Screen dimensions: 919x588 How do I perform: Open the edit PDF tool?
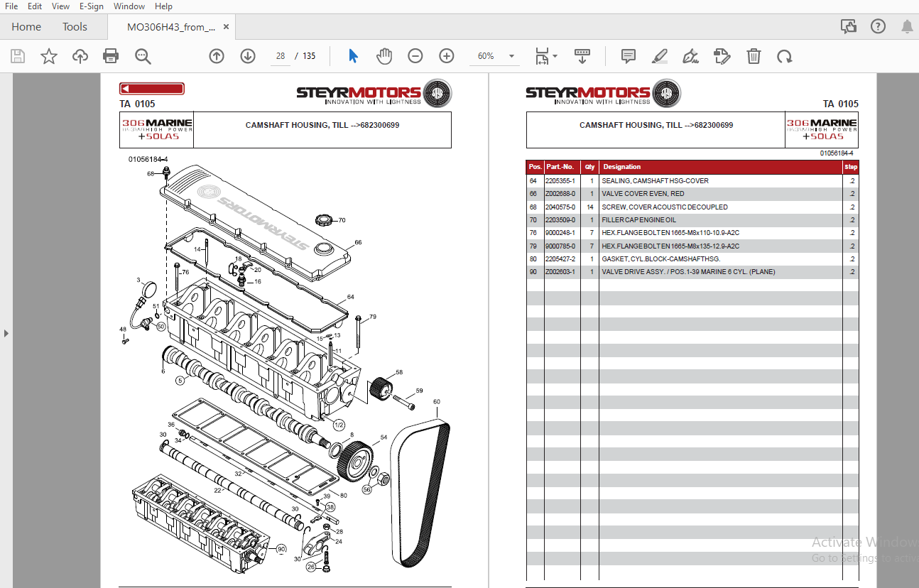pos(722,56)
